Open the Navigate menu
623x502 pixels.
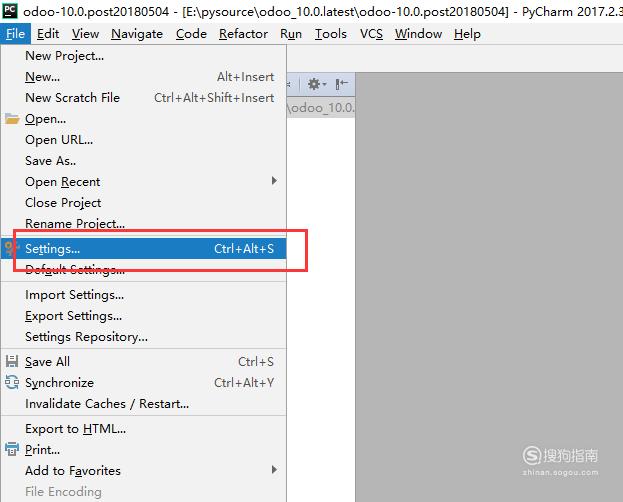pyautogui.click(x=137, y=34)
